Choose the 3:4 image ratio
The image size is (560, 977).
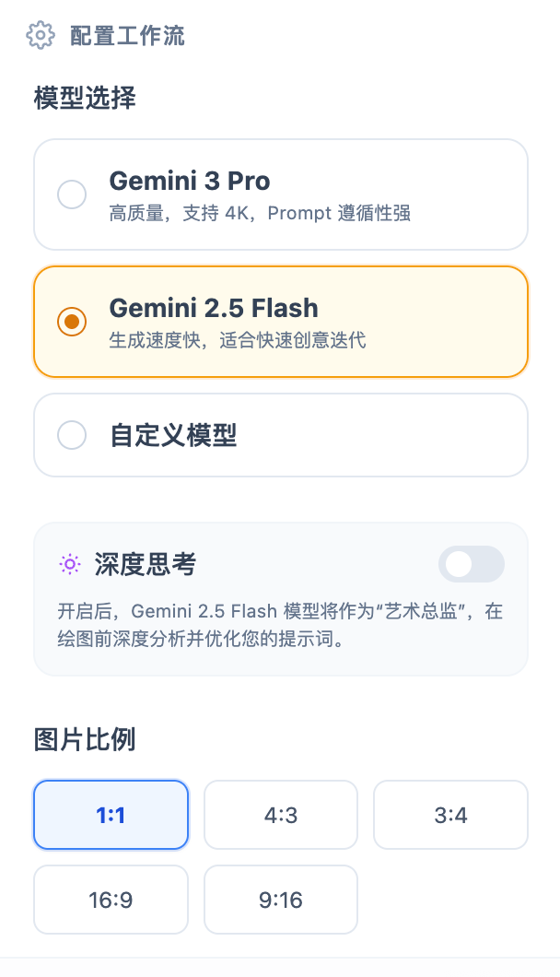pyautogui.click(x=450, y=815)
